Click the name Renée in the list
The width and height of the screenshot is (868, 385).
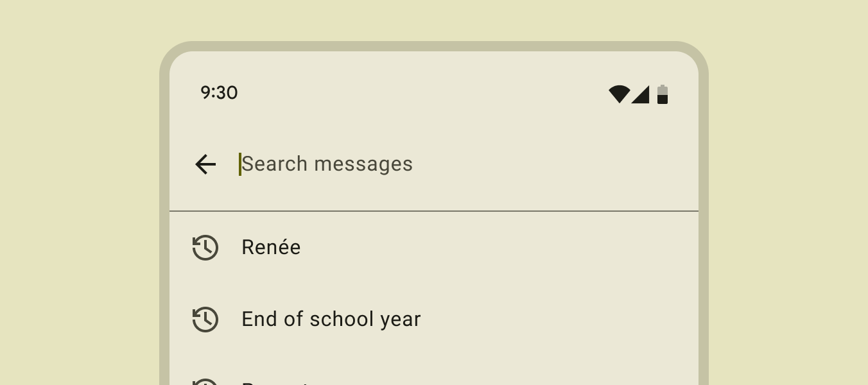[x=271, y=248]
